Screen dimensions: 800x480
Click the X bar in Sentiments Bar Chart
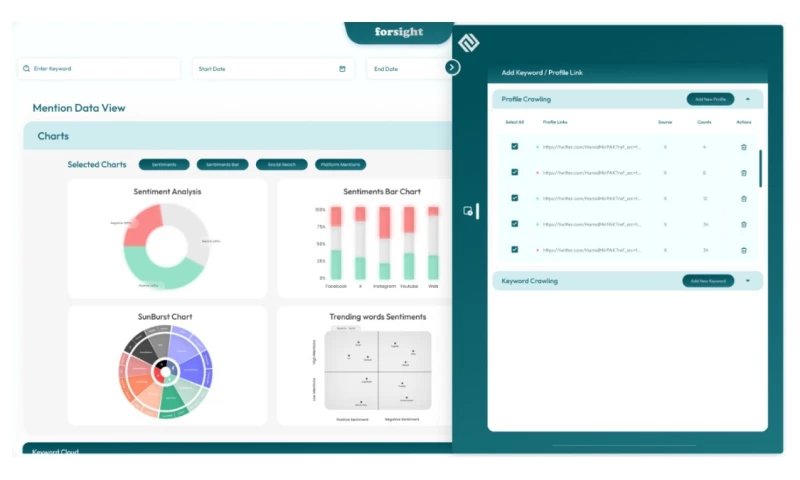coord(360,243)
